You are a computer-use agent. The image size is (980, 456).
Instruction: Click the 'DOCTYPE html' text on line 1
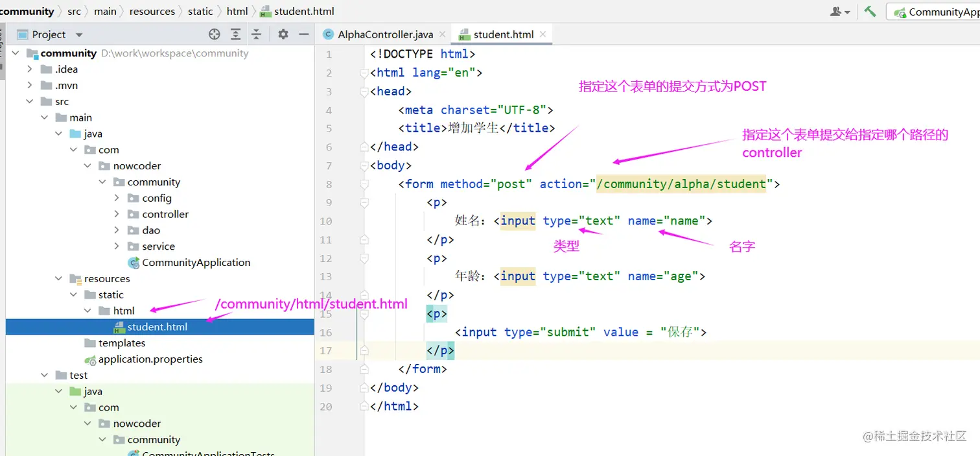tap(426, 54)
